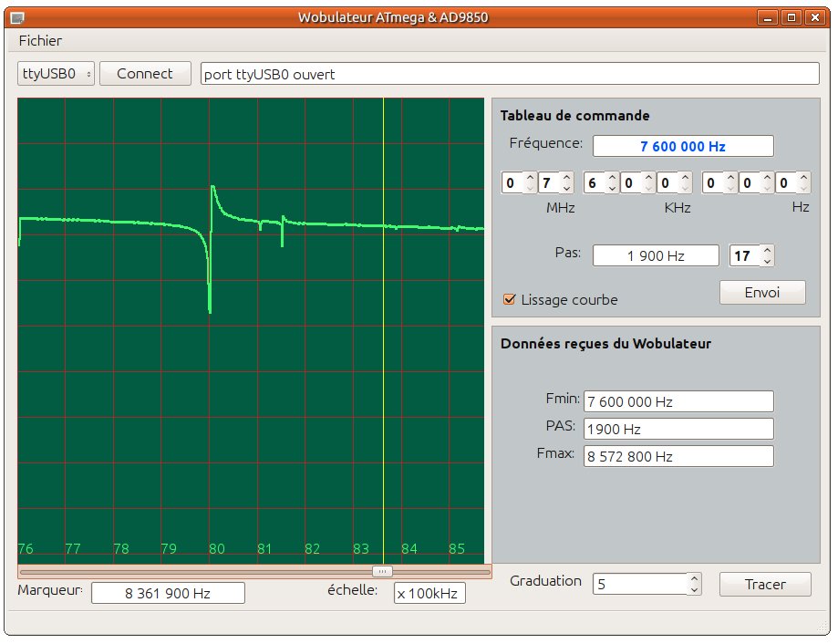Decrease the Pas step value spinner
The width and height of the screenshot is (838, 644).
767,262
